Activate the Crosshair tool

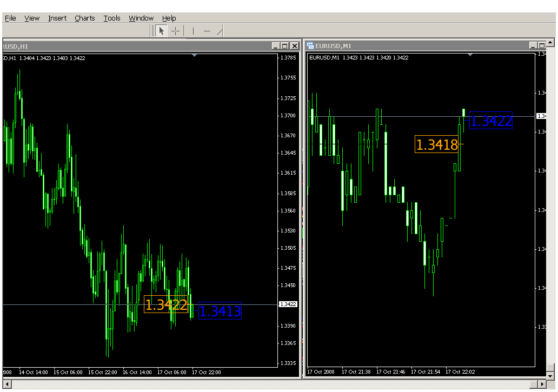click(x=175, y=31)
